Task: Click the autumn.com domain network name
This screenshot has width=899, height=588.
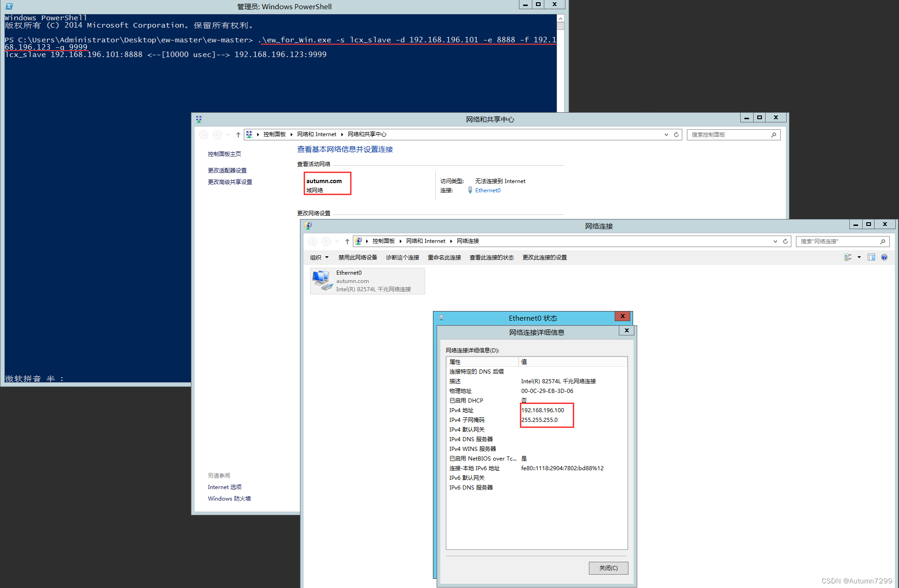Action: (324, 181)
